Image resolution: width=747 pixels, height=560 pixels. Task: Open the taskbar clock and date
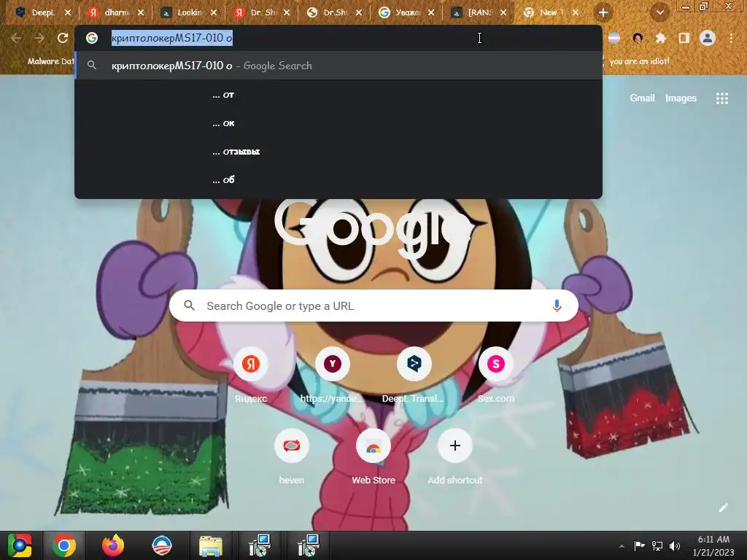click(x=713, y=545)
